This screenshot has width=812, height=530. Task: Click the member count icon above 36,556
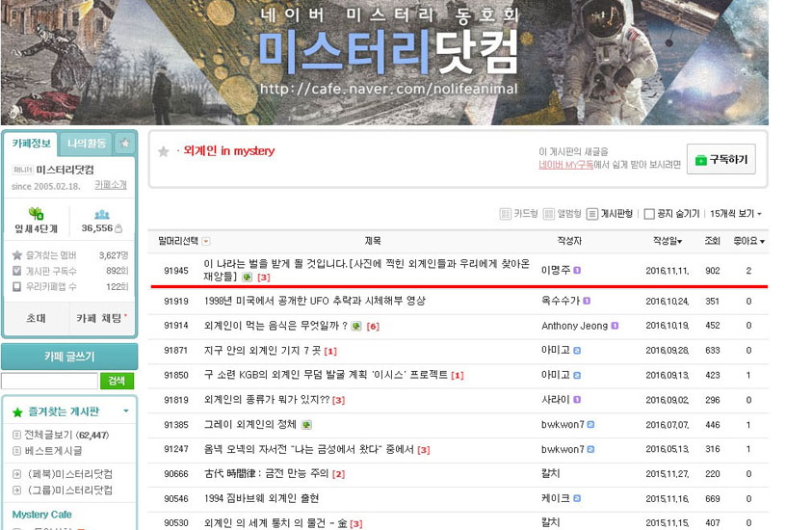[x=102, y=214]
